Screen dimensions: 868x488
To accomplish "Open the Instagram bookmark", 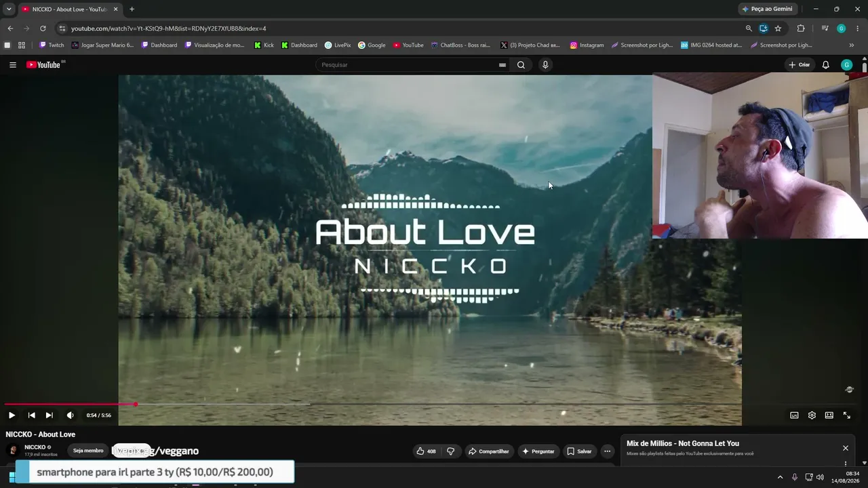I will [x=587, y=45].
